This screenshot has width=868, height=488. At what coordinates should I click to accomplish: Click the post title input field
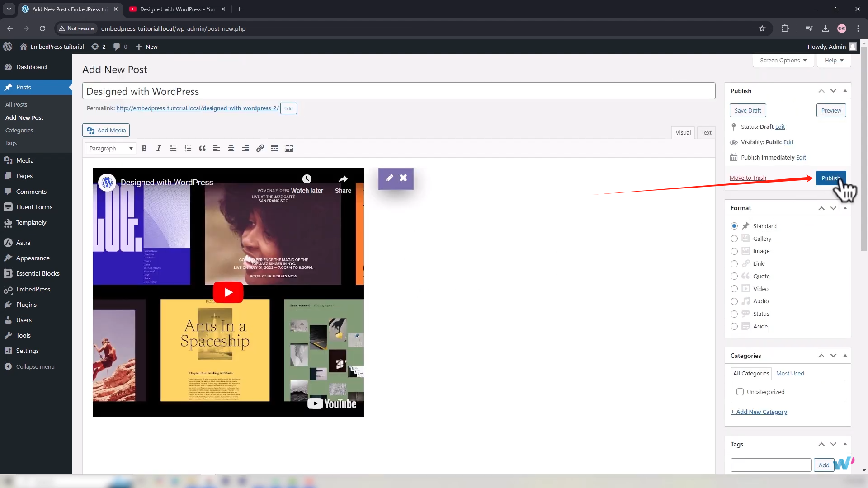point(398,91)
